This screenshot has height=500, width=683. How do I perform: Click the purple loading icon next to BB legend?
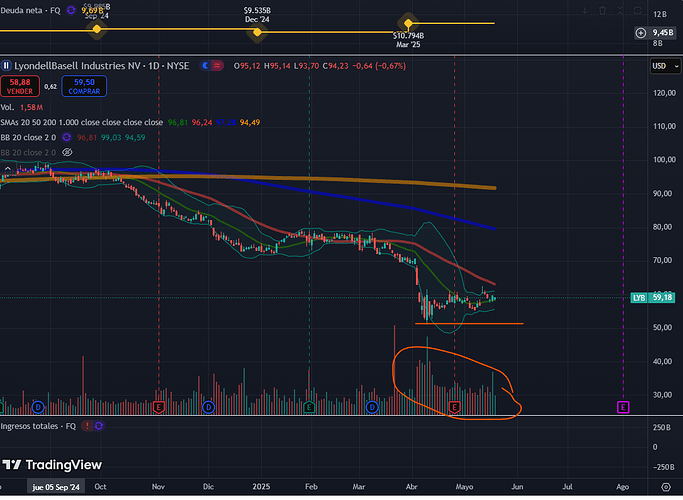(x=67, y=138)
